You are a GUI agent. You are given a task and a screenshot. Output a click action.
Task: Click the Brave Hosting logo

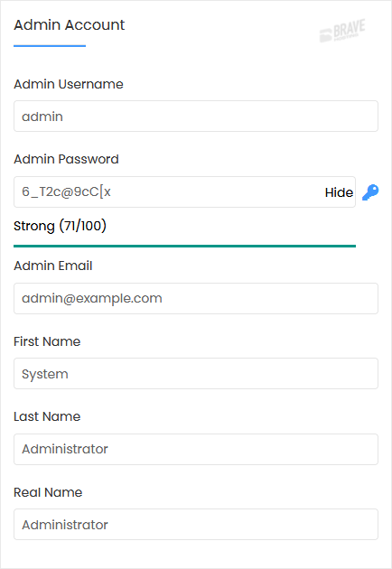[342, 31]
